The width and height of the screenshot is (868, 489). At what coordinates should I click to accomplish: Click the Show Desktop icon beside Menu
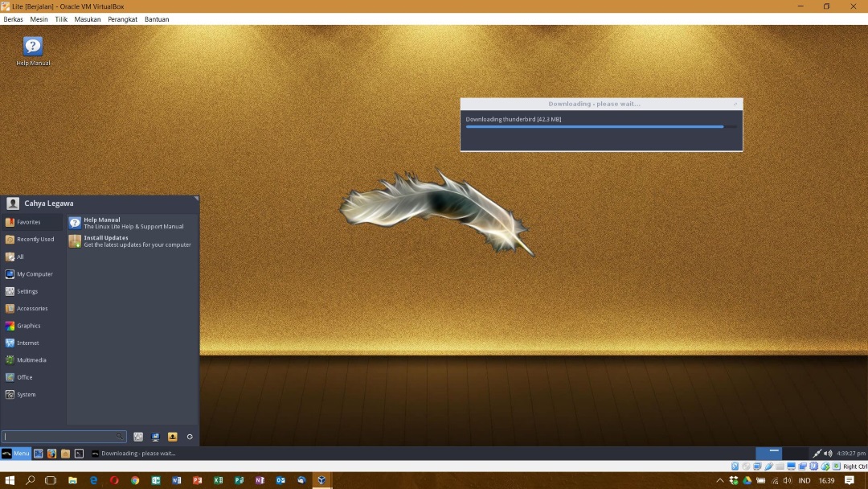38,454
